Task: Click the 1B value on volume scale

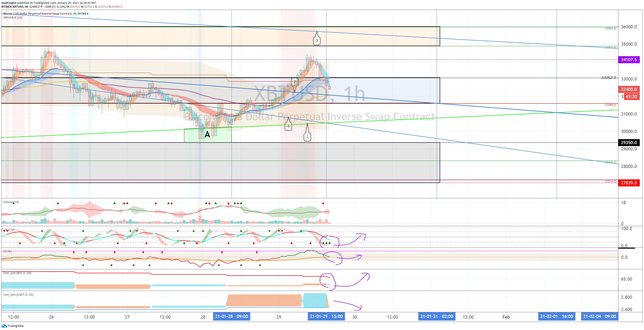Action: tap(624, 203)
